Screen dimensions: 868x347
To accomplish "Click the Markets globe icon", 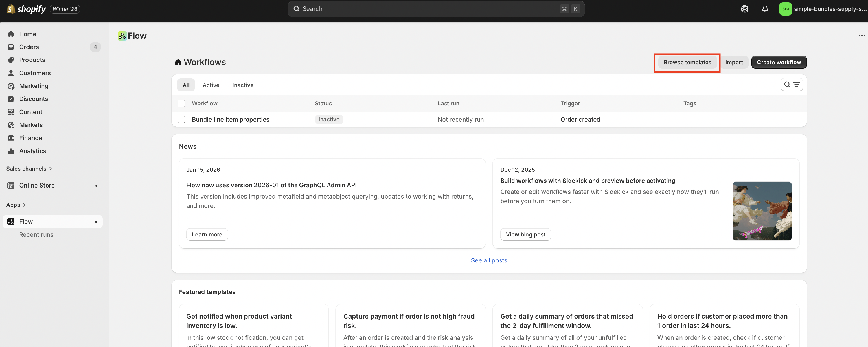I will [x=11, y=125].
